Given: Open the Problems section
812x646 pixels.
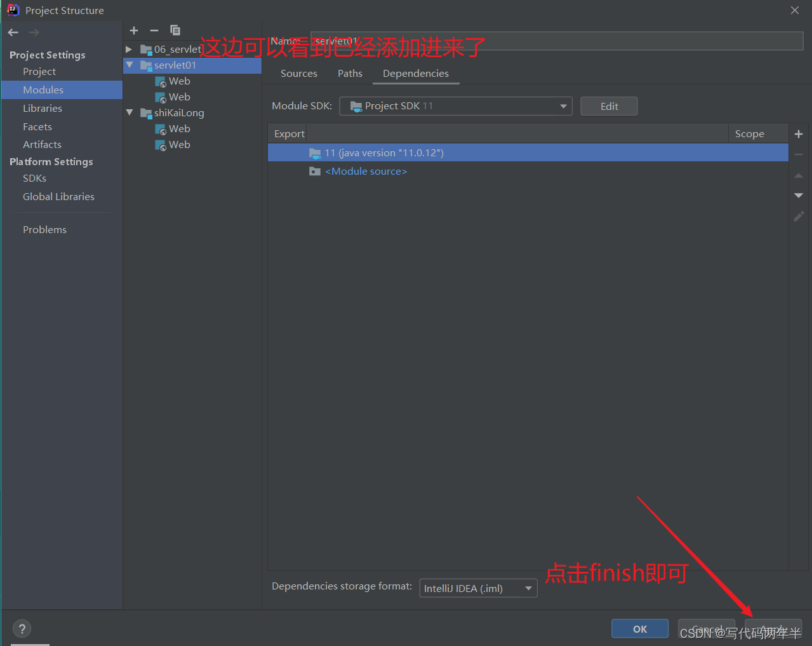Looking at the screenshot, I should coord(44,230).
